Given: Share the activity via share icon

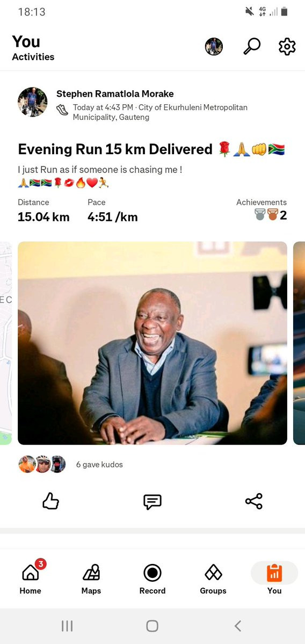Looking at the screenshot, I should coord(253,502).
